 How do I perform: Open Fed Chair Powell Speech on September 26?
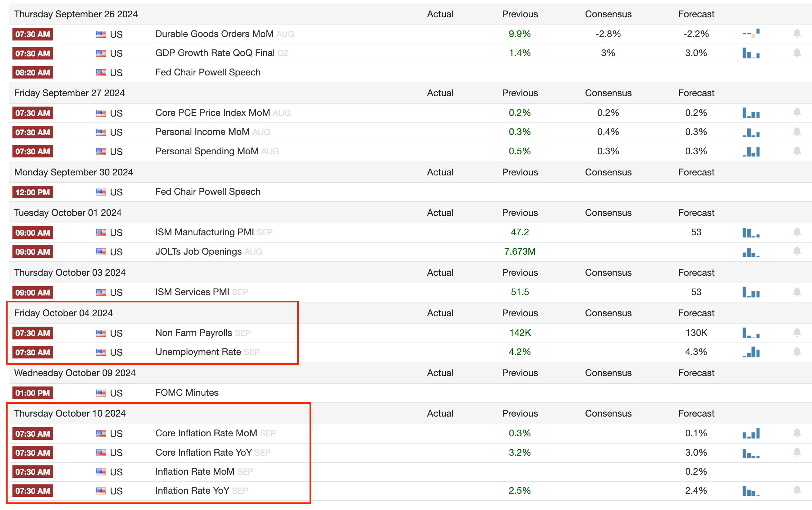pyautogui.click(x=208, y=72)
